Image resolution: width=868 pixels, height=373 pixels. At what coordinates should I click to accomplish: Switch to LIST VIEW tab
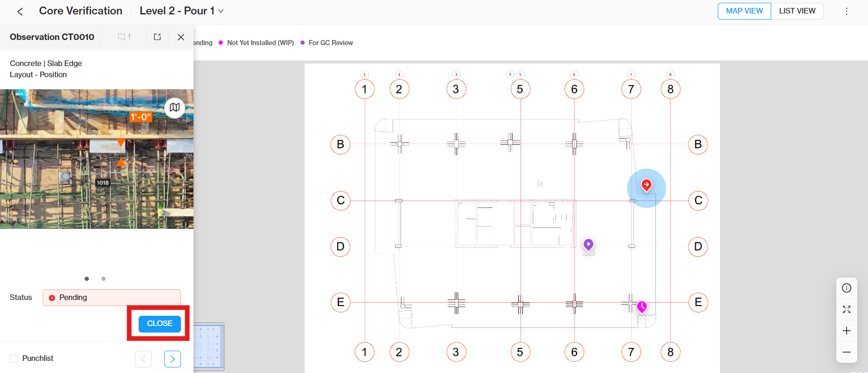tap(797, 11)
